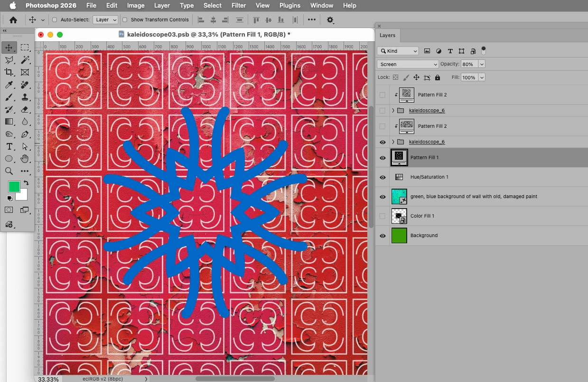Open the Filter menu
The width and height of the screenshot is (588, 382).
point(239,6)
